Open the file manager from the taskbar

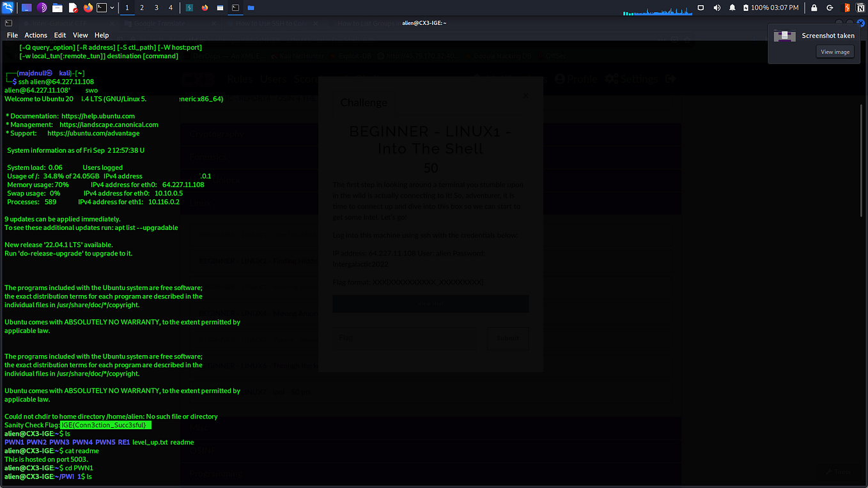58,8
